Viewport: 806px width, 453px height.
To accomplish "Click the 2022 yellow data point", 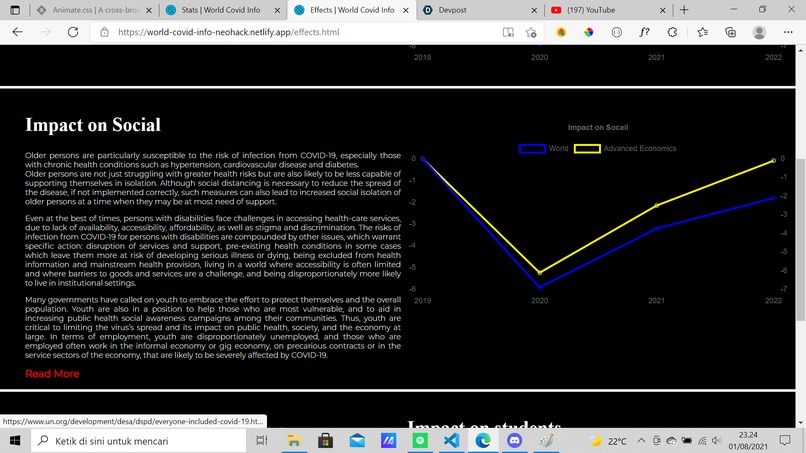I will coord(774,161).
